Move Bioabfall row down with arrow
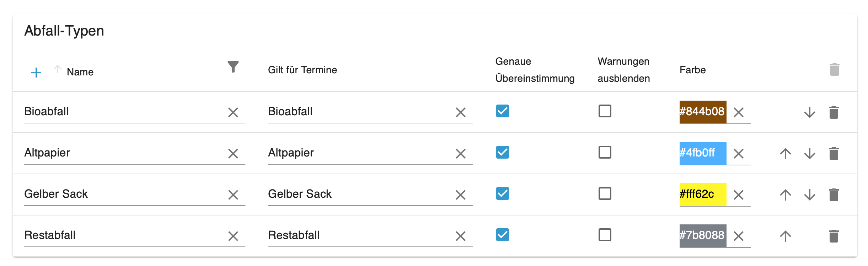Image resolution: width=868 pixels, height=266 pixels. 810,112
